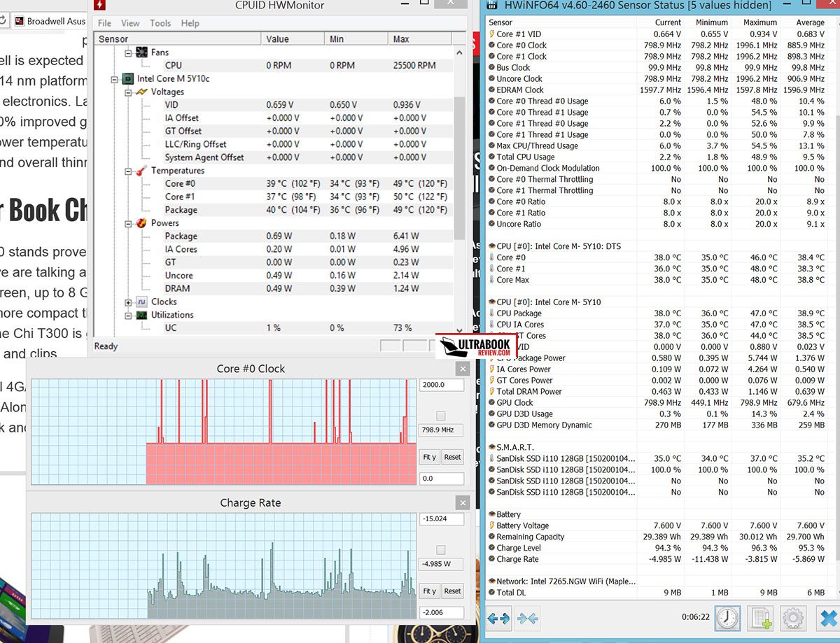This screenshot has height=643, width=840.
Task: Click Reset in Core #0 Clock graph
Action: click(453, 457)
